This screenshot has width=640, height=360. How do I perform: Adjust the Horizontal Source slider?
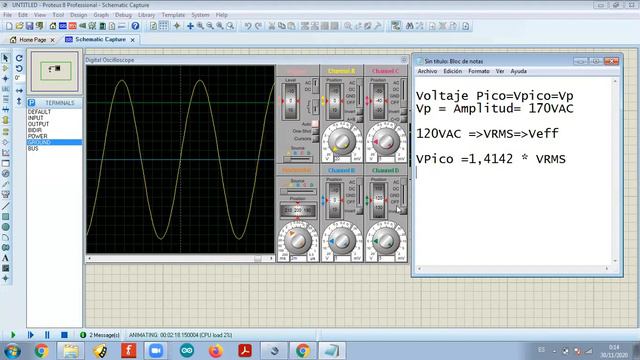298,191
